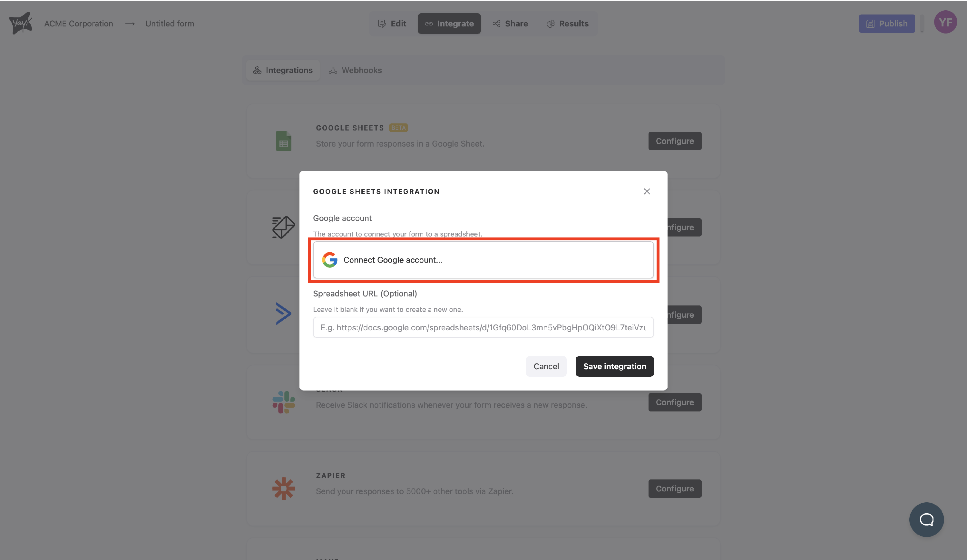Click Save integration

[x=614, y=366]
